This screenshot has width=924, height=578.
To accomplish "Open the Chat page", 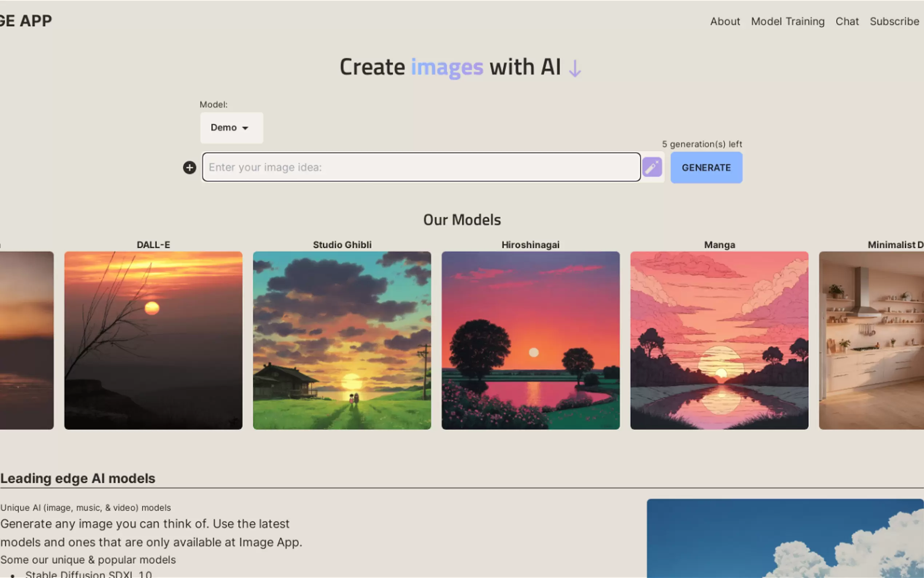I will pyautogui.click(x=847, y=21).
